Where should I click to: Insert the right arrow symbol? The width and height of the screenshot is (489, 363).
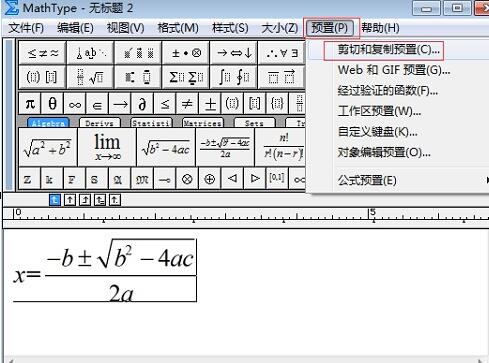pos(120,104)
